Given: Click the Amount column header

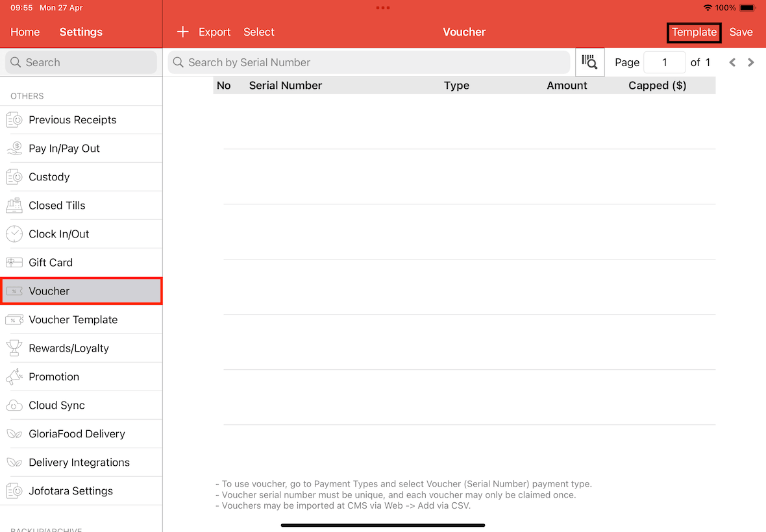Looking at the screenshot, I should [567, 86].
